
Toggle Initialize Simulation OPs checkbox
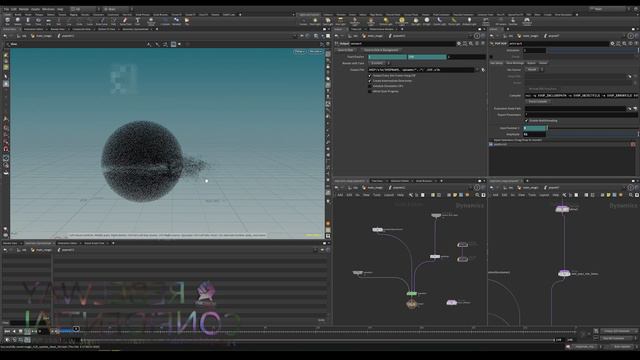coord(370,86)
